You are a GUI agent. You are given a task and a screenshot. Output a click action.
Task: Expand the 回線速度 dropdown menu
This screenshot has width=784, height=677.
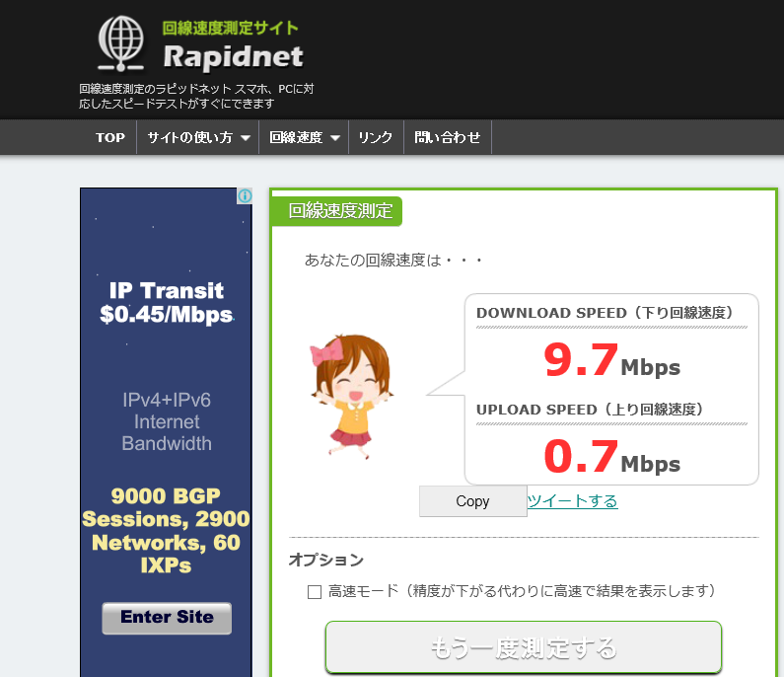[x=304, y=137]
